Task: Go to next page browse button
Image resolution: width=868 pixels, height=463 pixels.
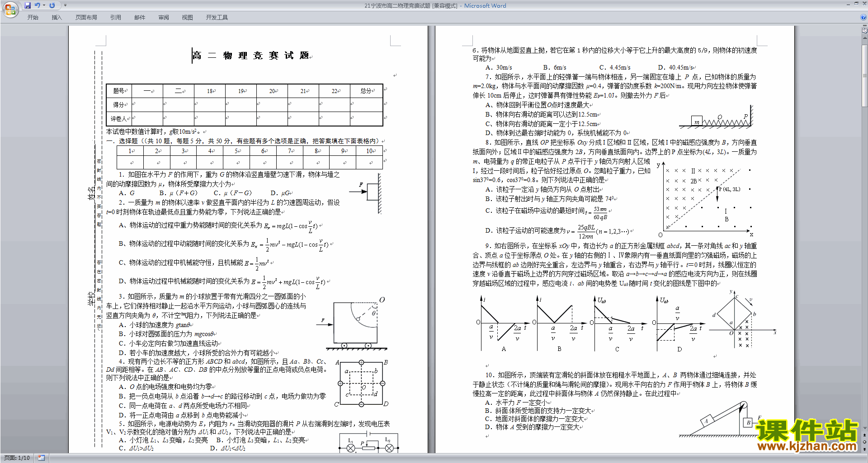Action: click(865, 449)
